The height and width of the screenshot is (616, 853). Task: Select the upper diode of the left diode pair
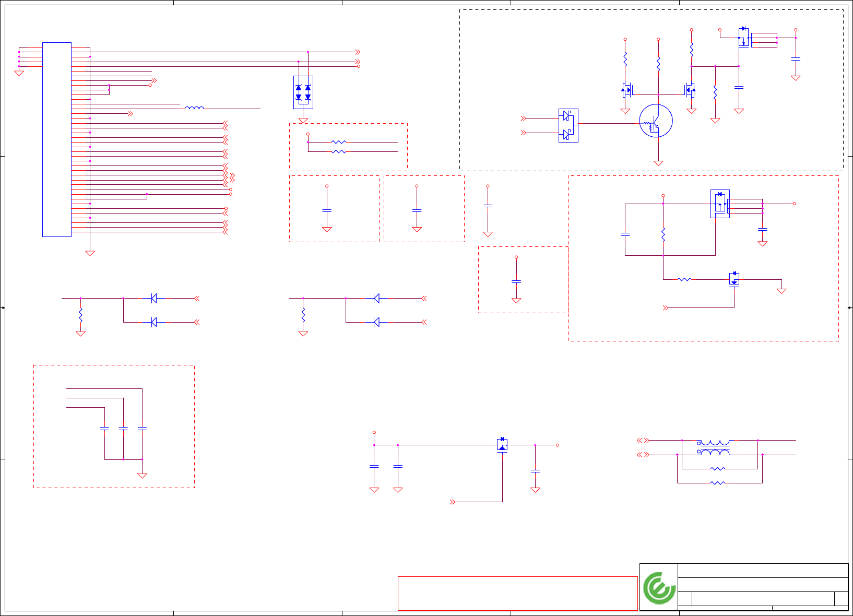[x=154, y=298]
